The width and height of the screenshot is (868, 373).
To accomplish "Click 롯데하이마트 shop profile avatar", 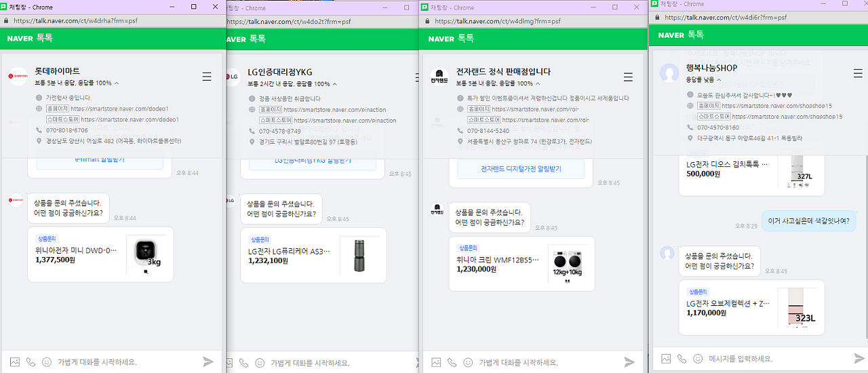I will (18, 77).
